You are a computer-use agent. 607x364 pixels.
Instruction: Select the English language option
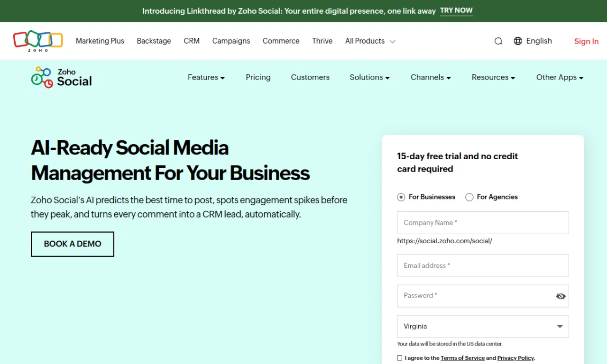[x=539, y=41]
